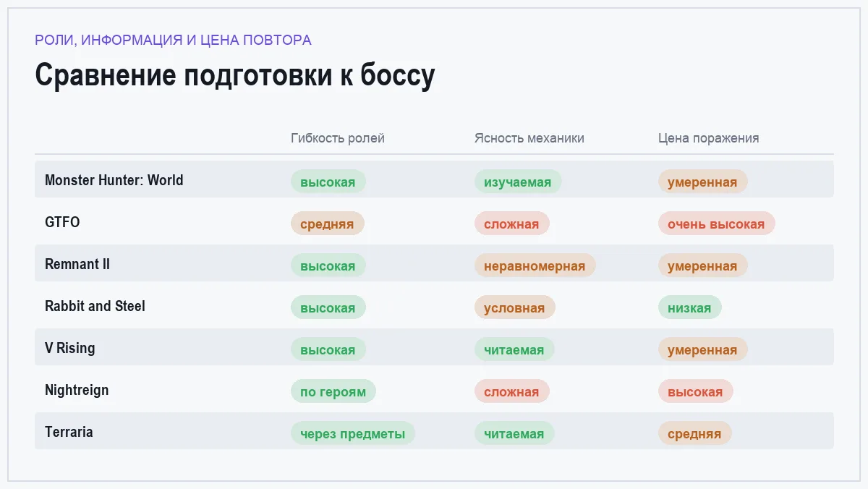Select the row name "Monster Hunter: World"
The image size is (868, 489).
tap(114, 180)
